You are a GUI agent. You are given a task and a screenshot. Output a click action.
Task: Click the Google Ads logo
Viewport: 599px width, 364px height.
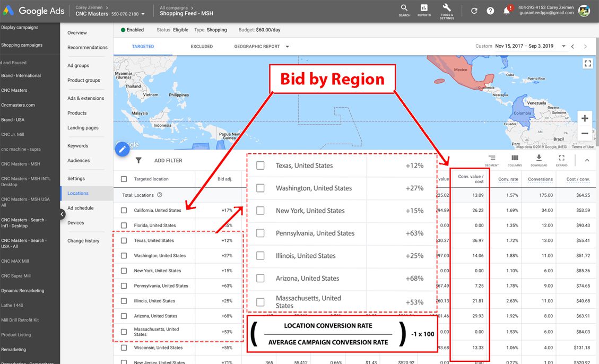click(33, 11)
